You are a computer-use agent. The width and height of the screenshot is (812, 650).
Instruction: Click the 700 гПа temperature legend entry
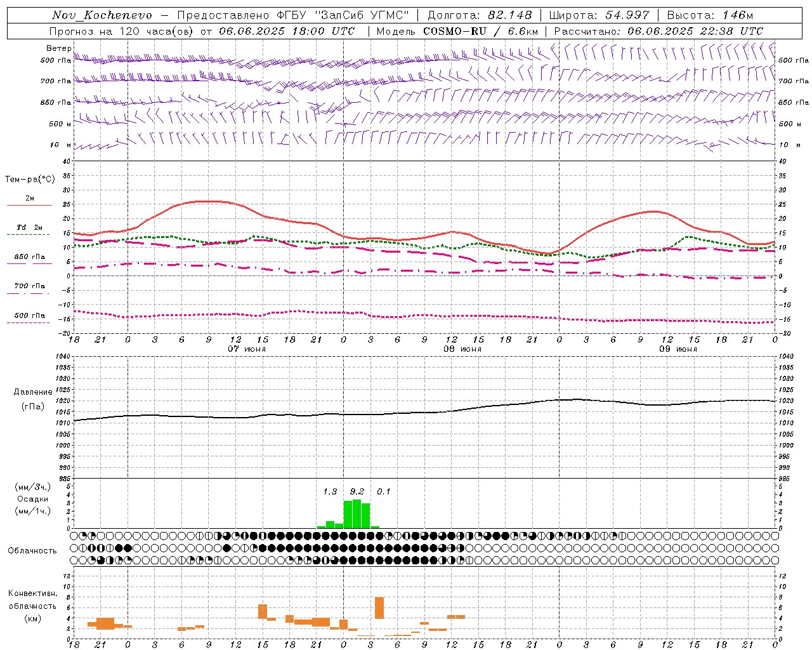30,286
